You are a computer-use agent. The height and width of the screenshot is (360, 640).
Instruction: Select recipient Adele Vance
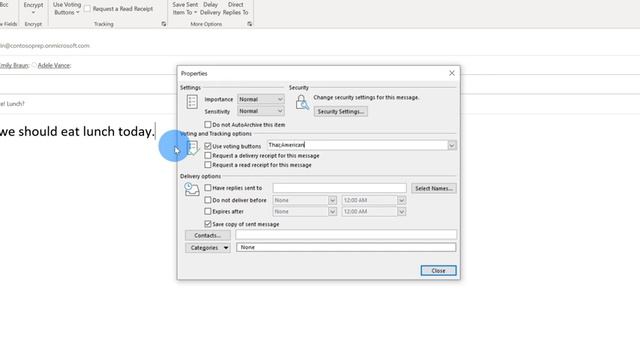click(54, 65)
